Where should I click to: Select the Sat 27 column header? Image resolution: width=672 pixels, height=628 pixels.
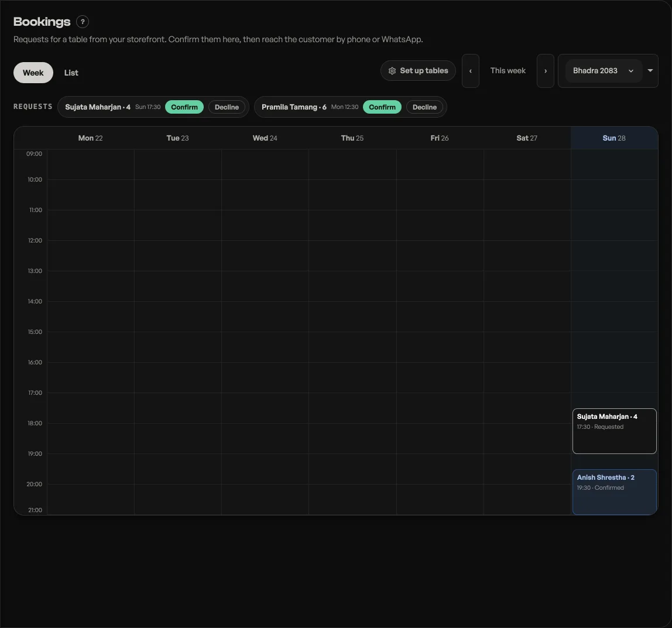click(527, 138)
